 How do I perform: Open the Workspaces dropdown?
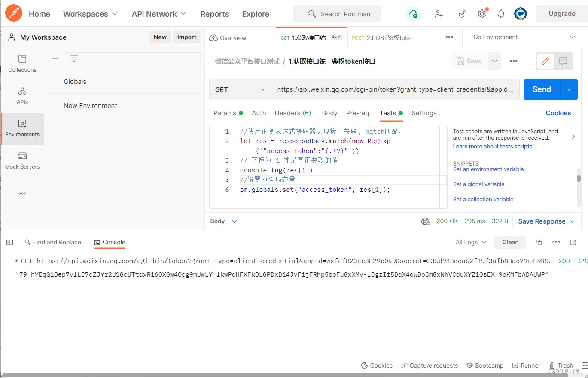[90, 14]
